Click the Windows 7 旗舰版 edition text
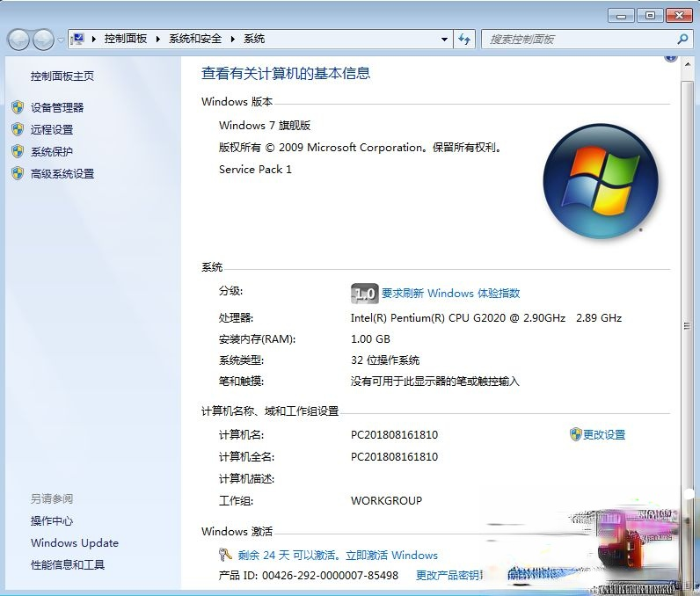The height and width of the screenshot is (596, 700). tap(265, 126)
